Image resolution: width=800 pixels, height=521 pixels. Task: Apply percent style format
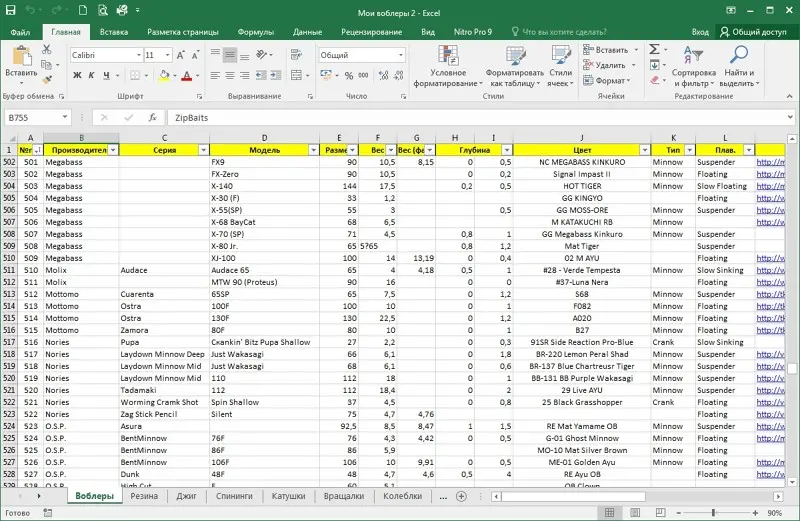(x=348, y=76)
